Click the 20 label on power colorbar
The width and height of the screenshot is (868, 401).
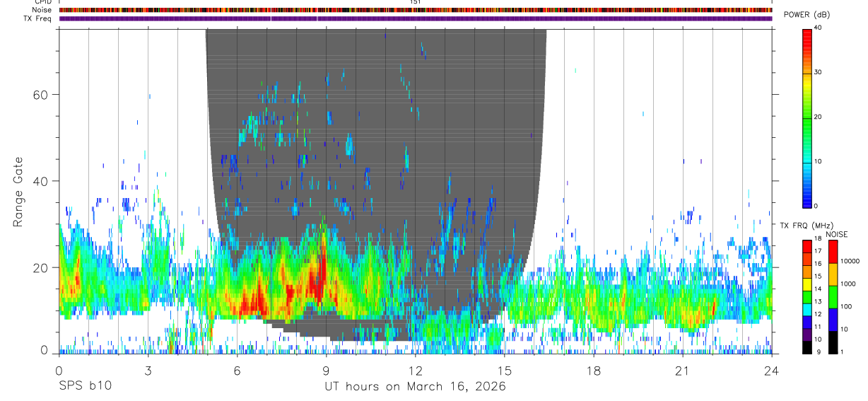tap(819, 117)
